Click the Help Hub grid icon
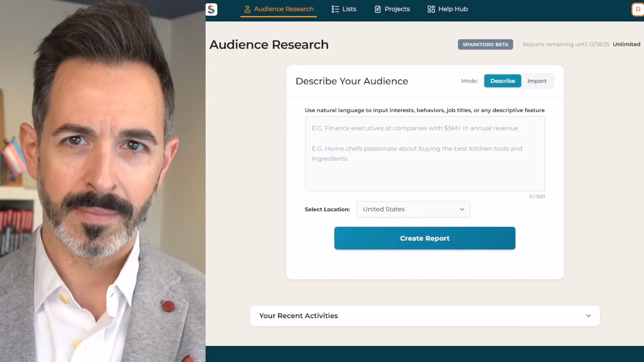Screen dimensions: 644x362 click(x=431, y=9)
